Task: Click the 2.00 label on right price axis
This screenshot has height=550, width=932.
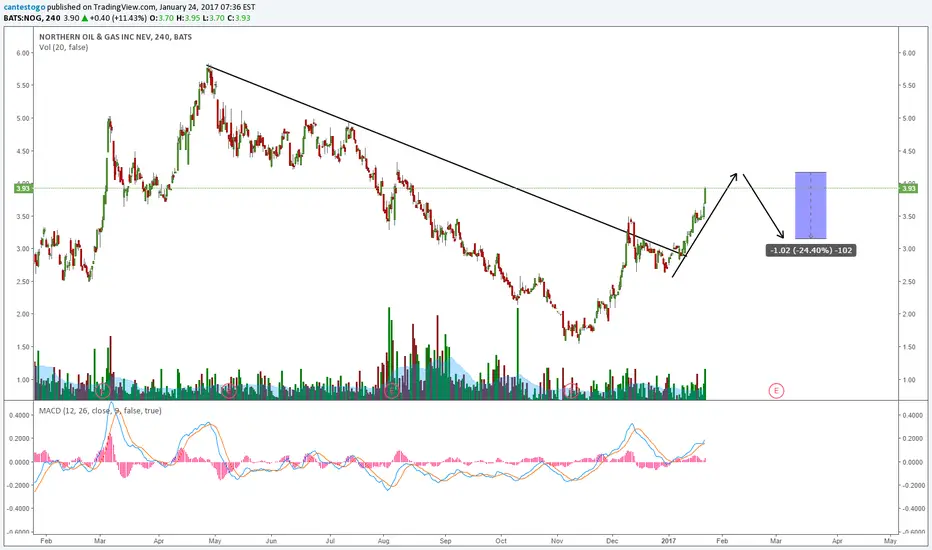Action: 909,314
